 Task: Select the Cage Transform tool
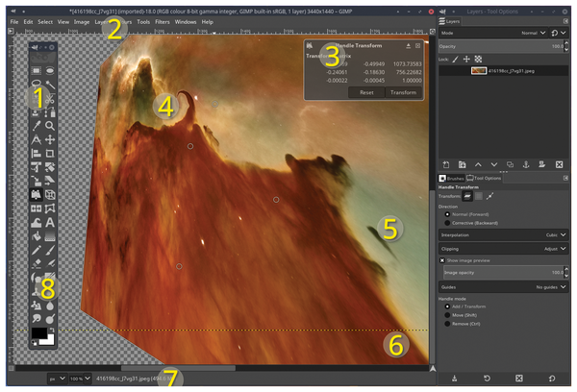(50, 208)
